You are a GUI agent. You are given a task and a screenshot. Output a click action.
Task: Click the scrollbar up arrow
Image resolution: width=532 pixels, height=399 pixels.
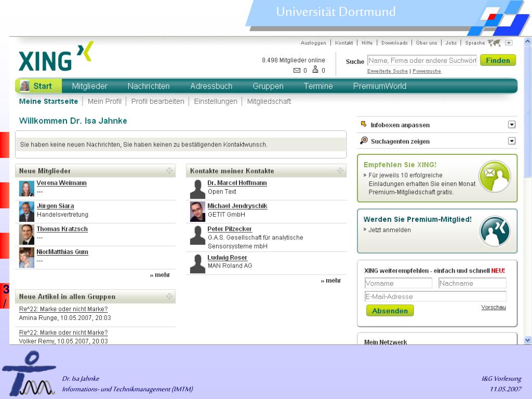527,42
